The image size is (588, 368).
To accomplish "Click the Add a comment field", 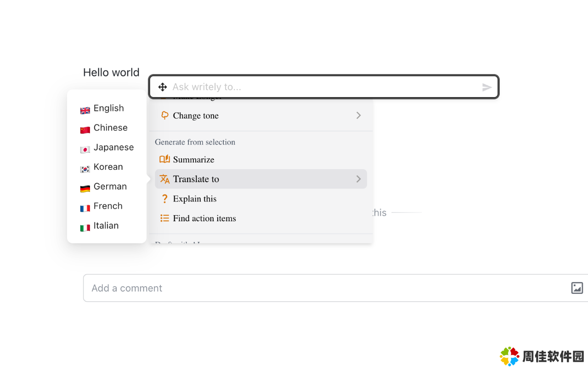I will click(x=322, y=288).
